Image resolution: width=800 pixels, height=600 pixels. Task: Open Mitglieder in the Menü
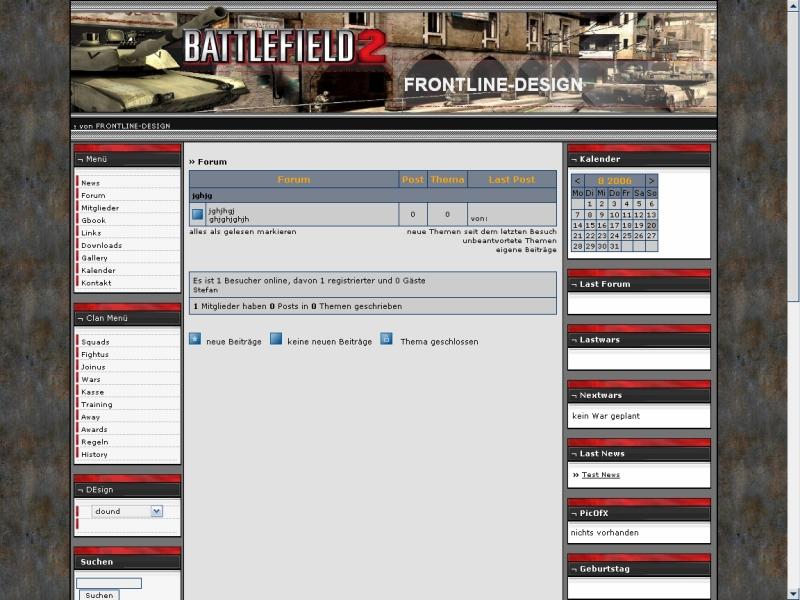(x=100, y=208)
